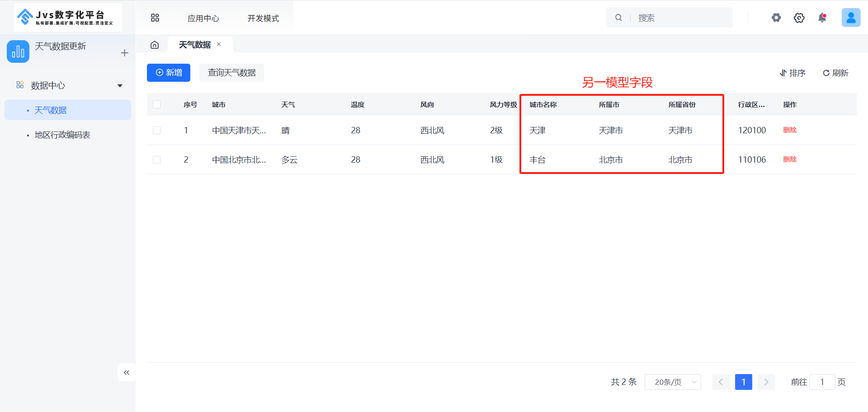Click the 数据中心 grid icon
868x412 pixels.
(20, 85)
